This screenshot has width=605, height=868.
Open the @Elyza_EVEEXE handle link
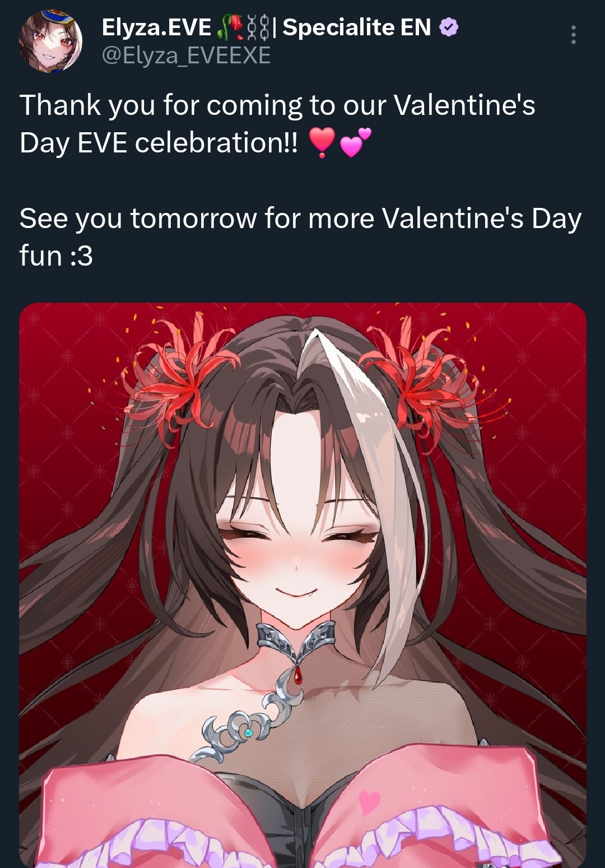point(186,55)
